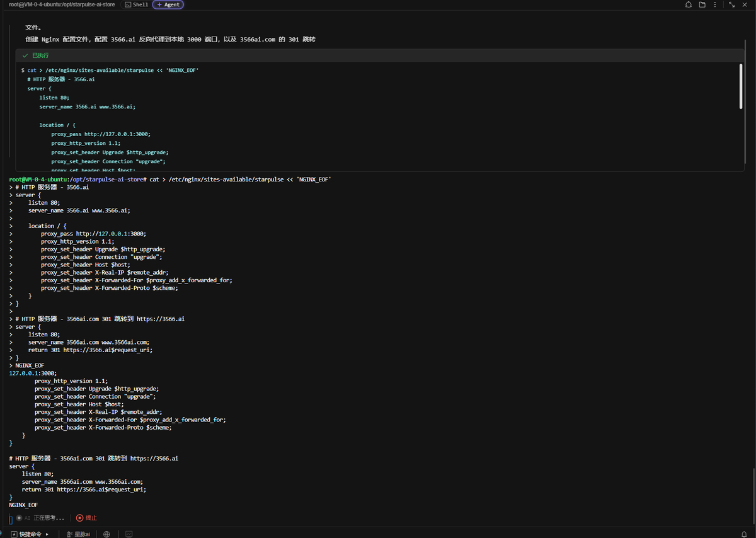Click the sparkle icon on the Agent tab
This screenshot has width=756, height=538.
coord(159,4)
